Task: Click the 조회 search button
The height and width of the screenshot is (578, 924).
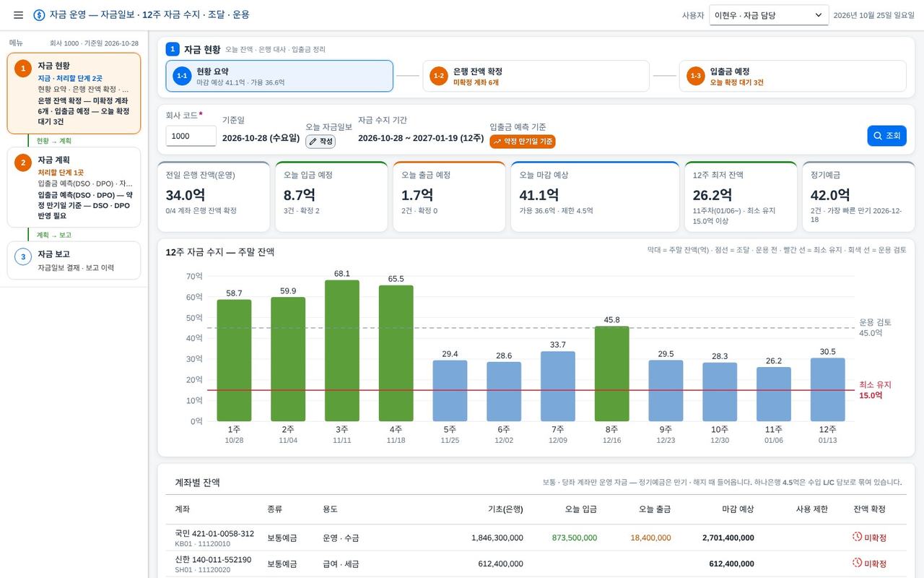Action: tap(886, 136)
